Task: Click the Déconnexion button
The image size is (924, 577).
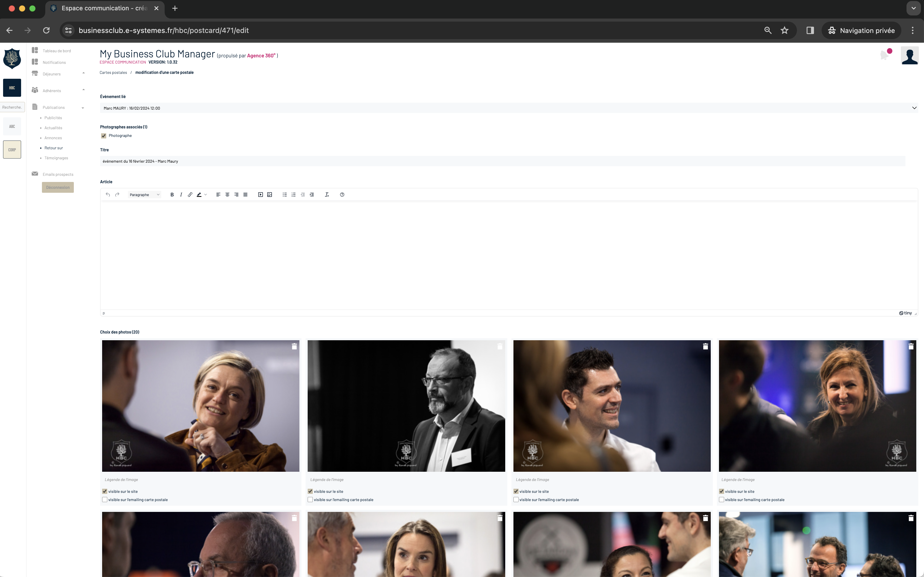Action: 58,187
